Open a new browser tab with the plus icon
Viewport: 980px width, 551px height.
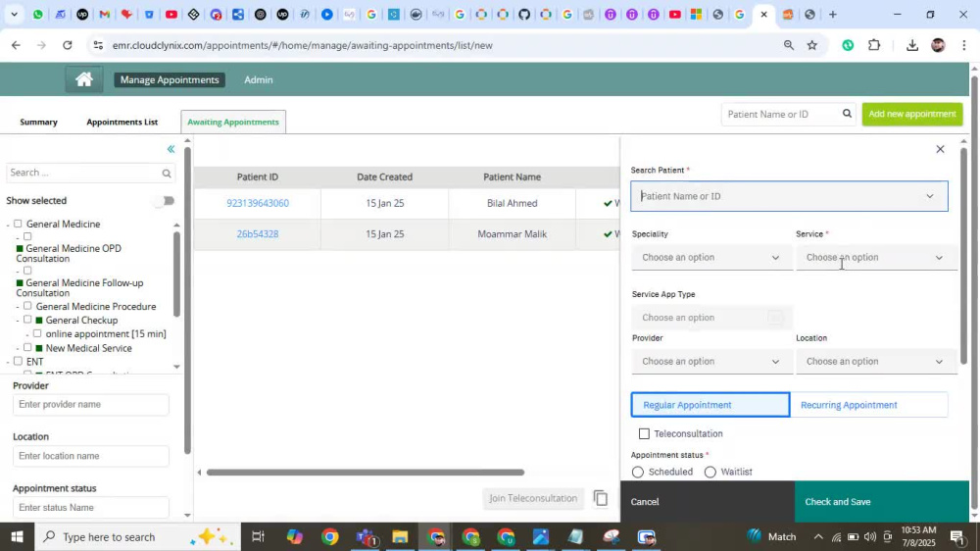pyautogui.click(x=832, y=15)
